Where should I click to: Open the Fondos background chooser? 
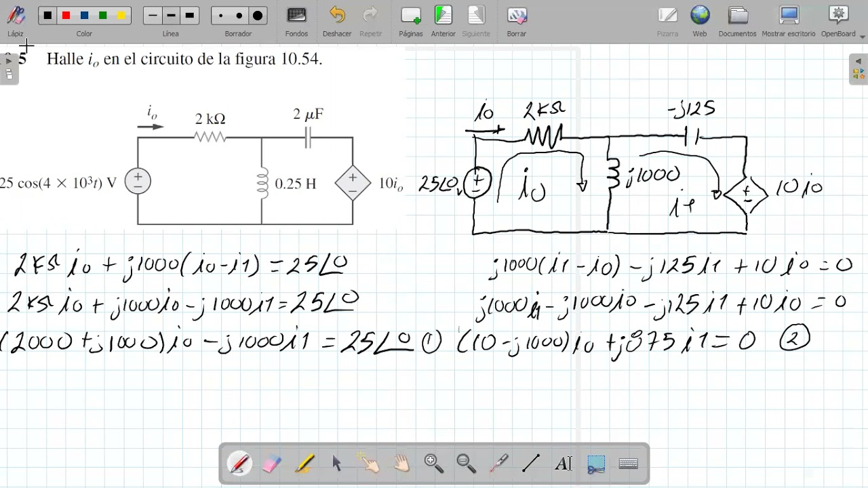point(296,20)
